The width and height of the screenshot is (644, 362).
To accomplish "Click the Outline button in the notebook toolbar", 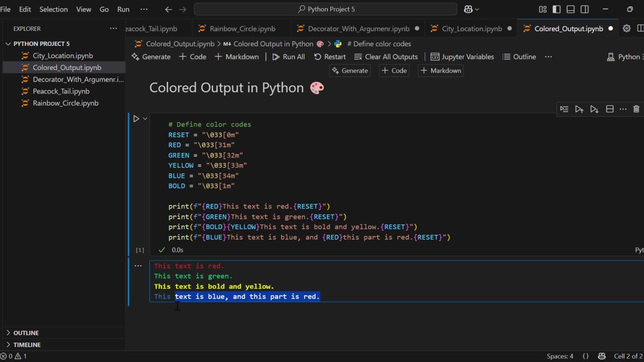I will [x=519, y=57].
